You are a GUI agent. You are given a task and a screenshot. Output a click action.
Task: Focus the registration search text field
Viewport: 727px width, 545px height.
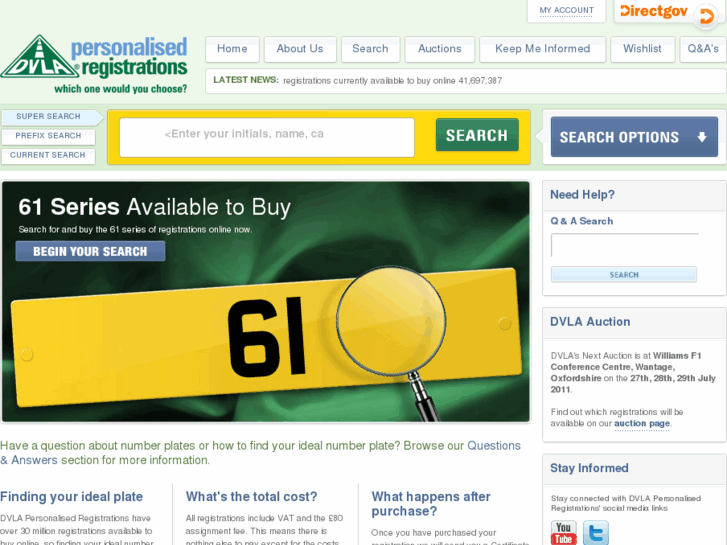click(x=267, y=137)
